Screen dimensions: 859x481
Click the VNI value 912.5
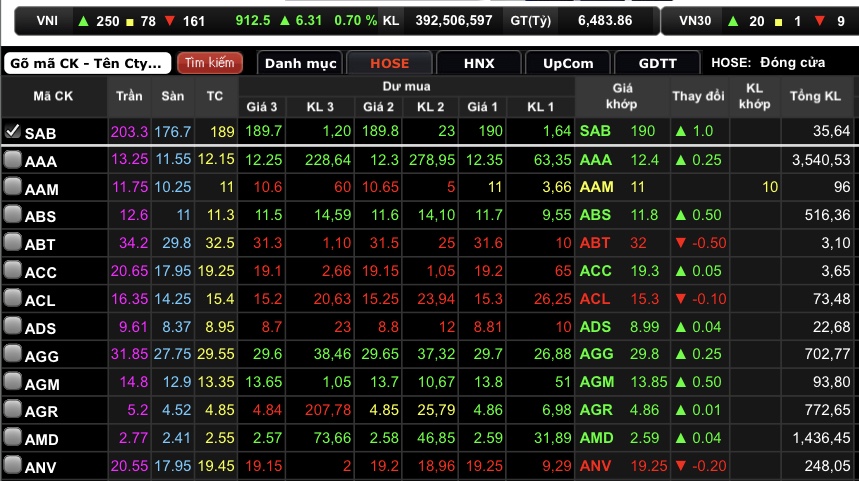pos(253,20)
